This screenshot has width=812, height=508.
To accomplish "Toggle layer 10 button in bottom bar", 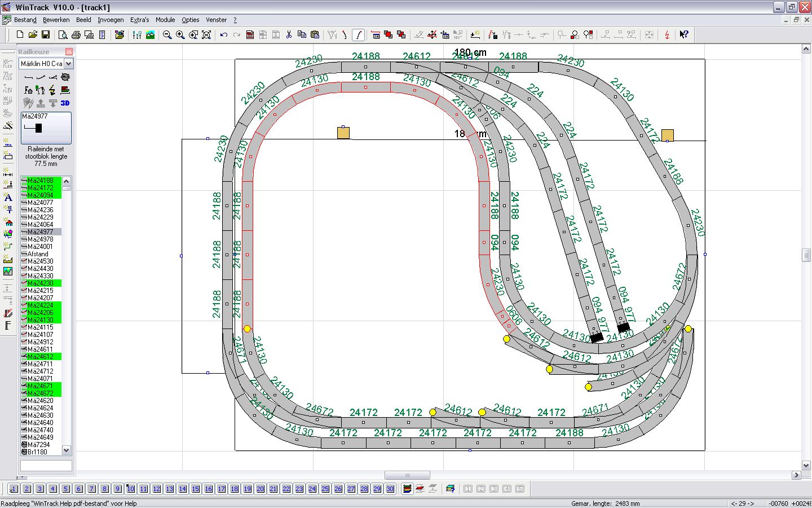I will click(130, 489).
